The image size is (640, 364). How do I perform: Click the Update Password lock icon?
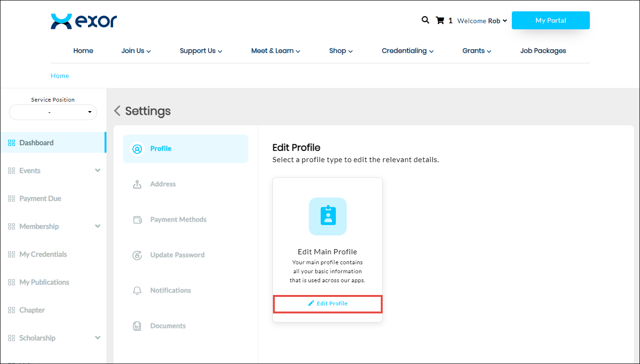[x=137, y=255]
